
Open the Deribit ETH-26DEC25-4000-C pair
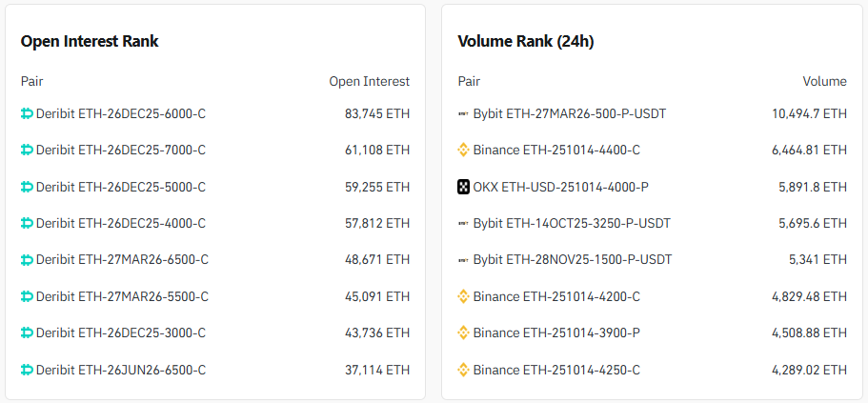tap(120, 223)
